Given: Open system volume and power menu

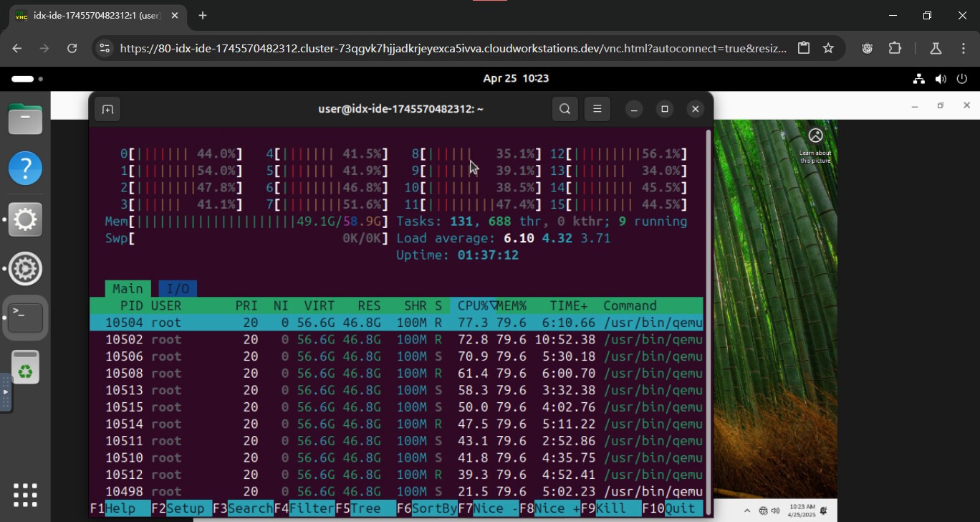Looking at the screenshot, I should [x=940, y=79].
